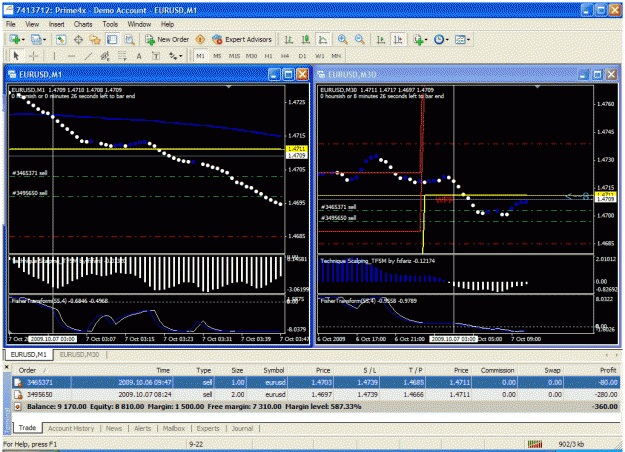
Task: Open the Data Window crosshair-circle icon
Action: click(x=79, y=39)
